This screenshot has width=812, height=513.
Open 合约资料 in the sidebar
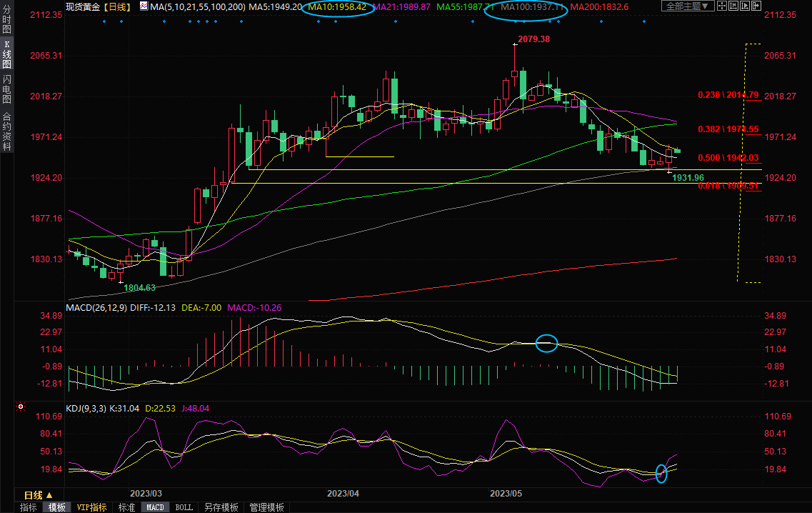coord(7,131)
